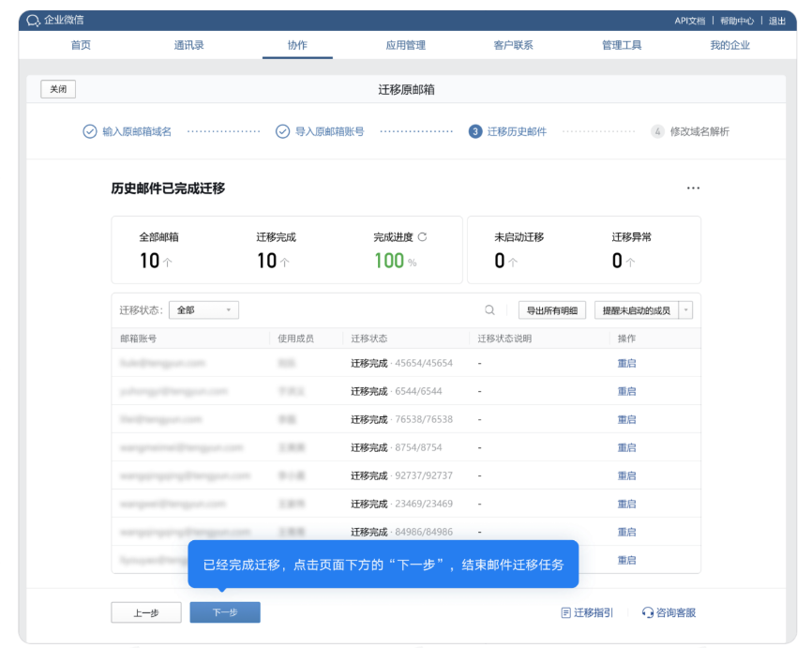The height and width of the screenshot is (648, 812).
Task: Switch to the 通讯录 tab
Action: coord(188,43)
